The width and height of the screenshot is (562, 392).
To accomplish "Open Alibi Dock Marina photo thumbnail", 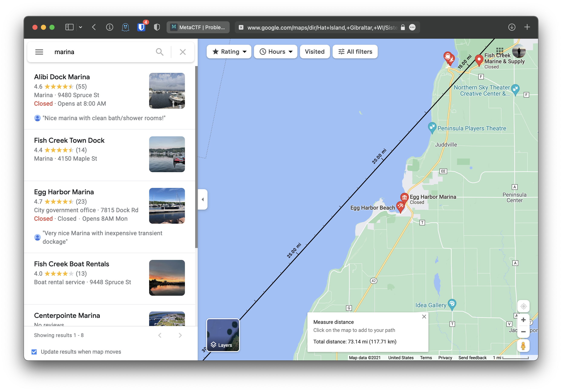I will [167, 91].
